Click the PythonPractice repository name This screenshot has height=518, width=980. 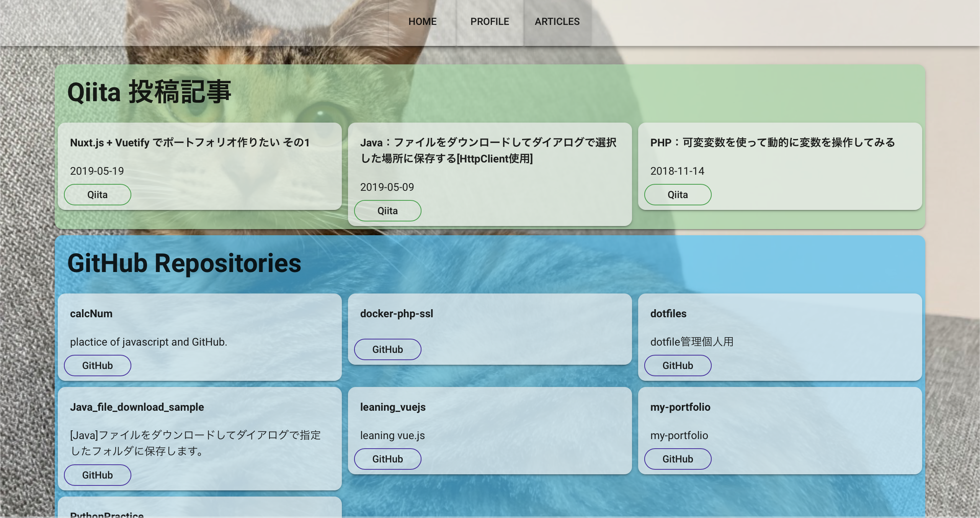107,515
